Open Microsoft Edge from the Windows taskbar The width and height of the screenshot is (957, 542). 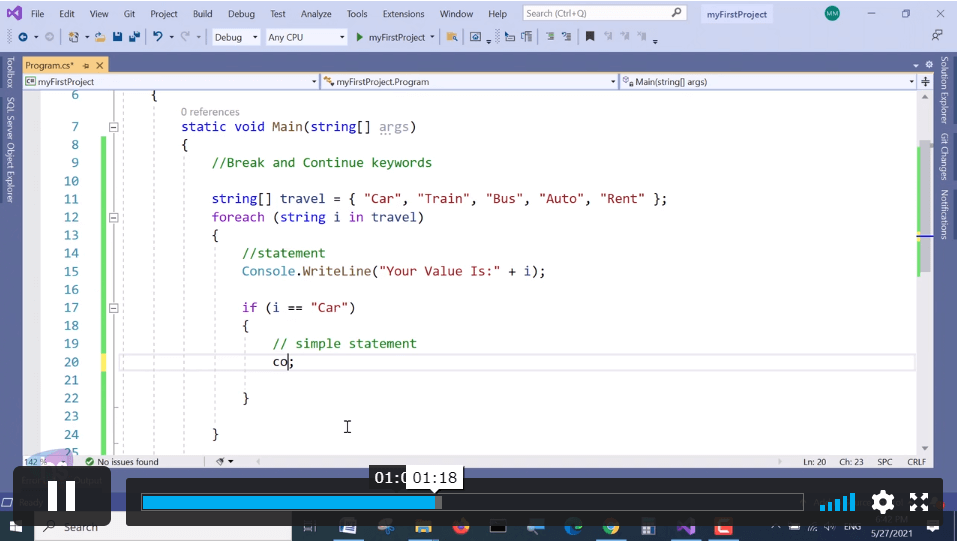[x=573, y=527]
